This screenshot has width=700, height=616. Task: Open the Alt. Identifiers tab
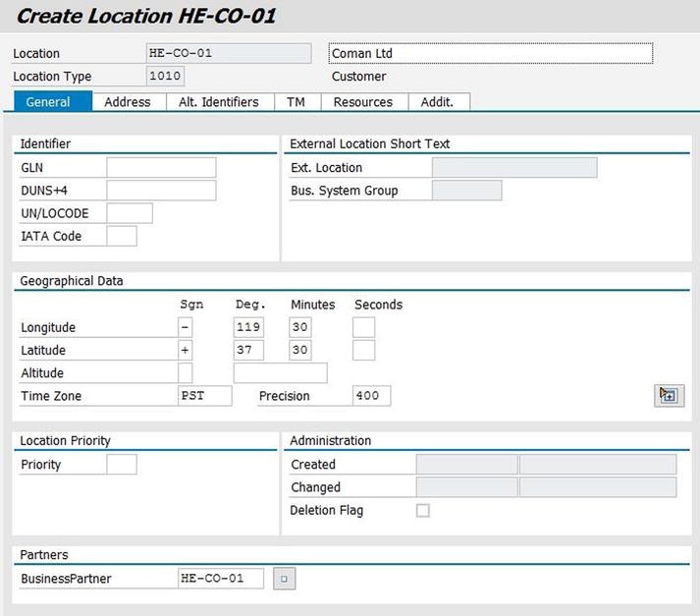click(219, 102)
